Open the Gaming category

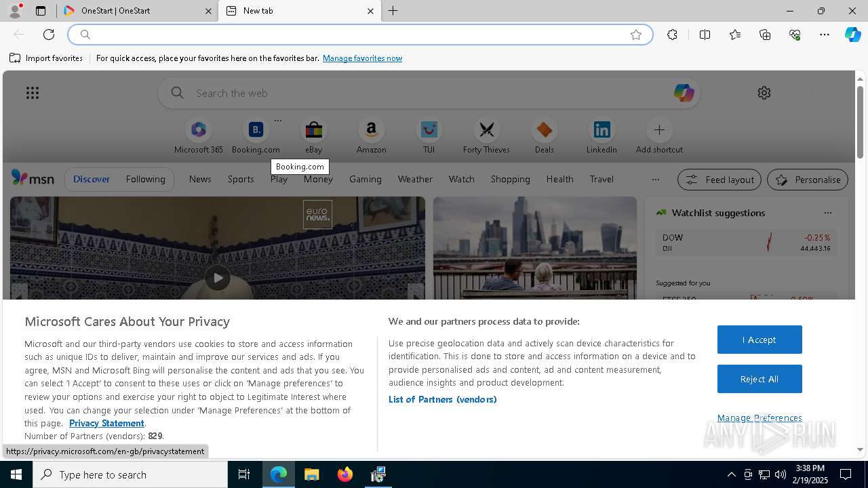coord(366,179)
